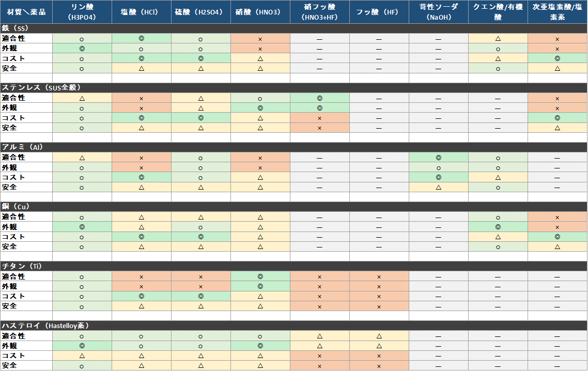Select 鉄 適合性 cell under 塩酸 (HCl)

pyautogui.click(x=141, y=38)
